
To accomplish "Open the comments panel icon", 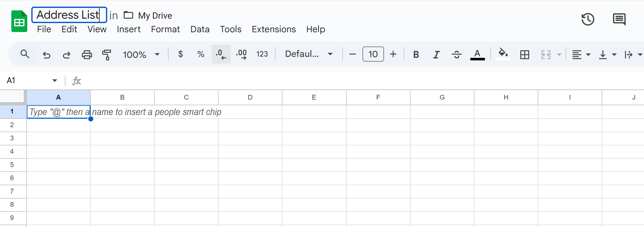I will point(619,19).
